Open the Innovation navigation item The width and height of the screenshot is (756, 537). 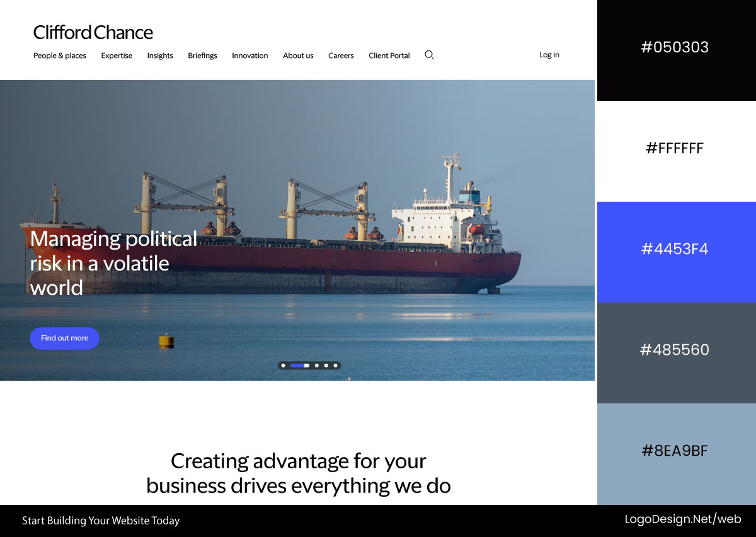tap(249, 55)
